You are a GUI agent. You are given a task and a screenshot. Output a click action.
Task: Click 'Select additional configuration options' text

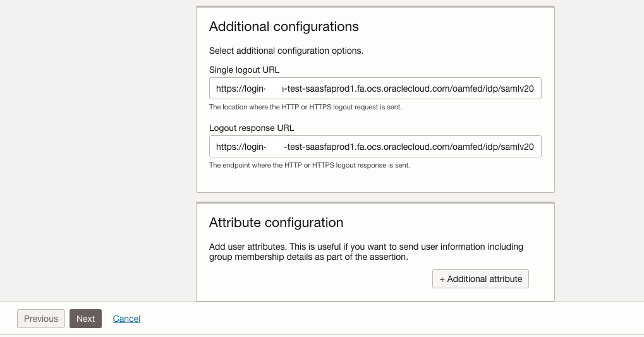[286, 51]
